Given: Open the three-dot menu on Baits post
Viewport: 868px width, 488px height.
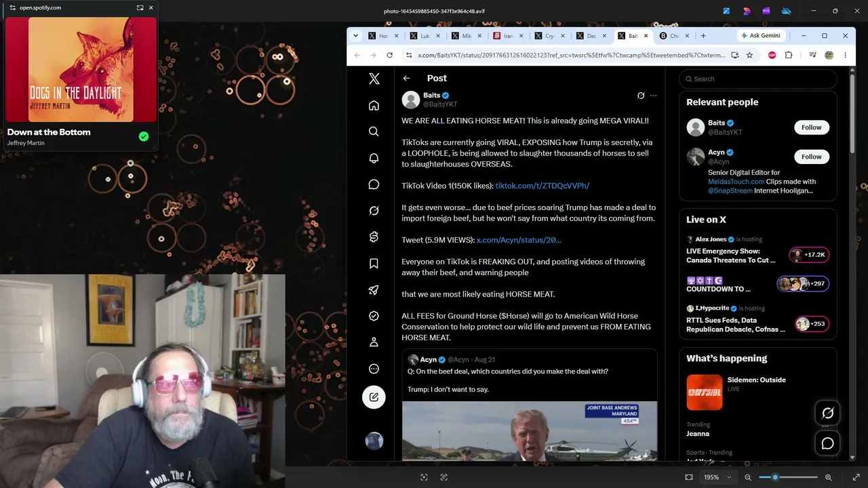Looking at the screenshot, I should [653, 96].
